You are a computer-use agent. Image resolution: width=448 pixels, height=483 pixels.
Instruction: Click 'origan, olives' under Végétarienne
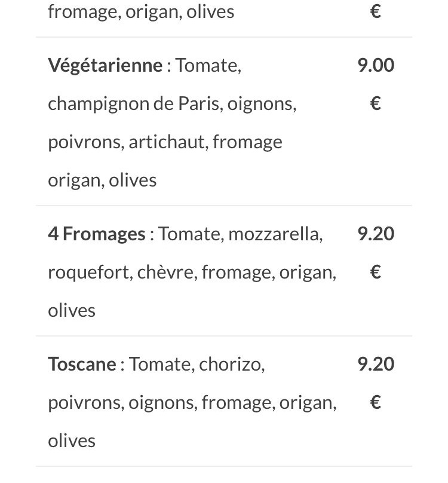pos(102,181)
